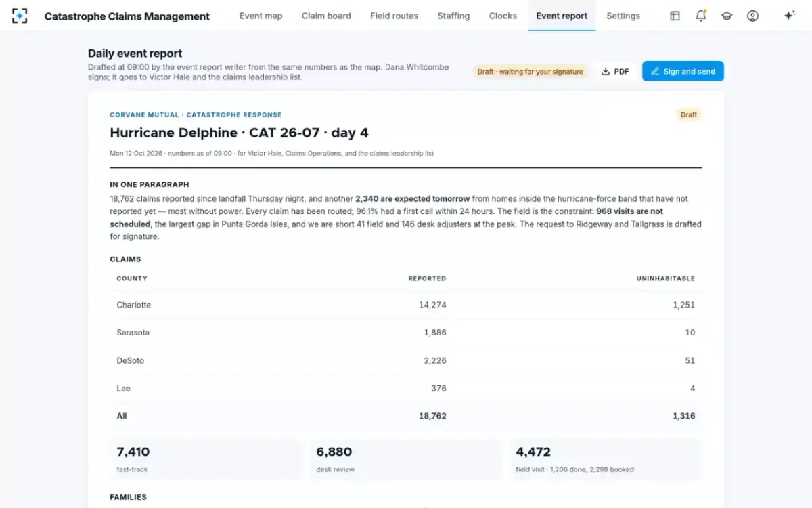The width and height of the screenshot is (812, 508).
Task: Click Lee reported value 376
Action: 438,388
